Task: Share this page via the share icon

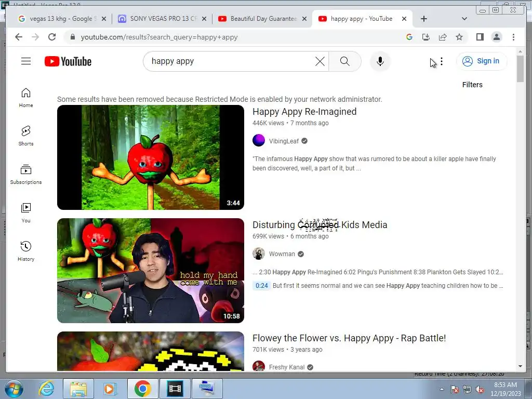Action: click(443, 37)
